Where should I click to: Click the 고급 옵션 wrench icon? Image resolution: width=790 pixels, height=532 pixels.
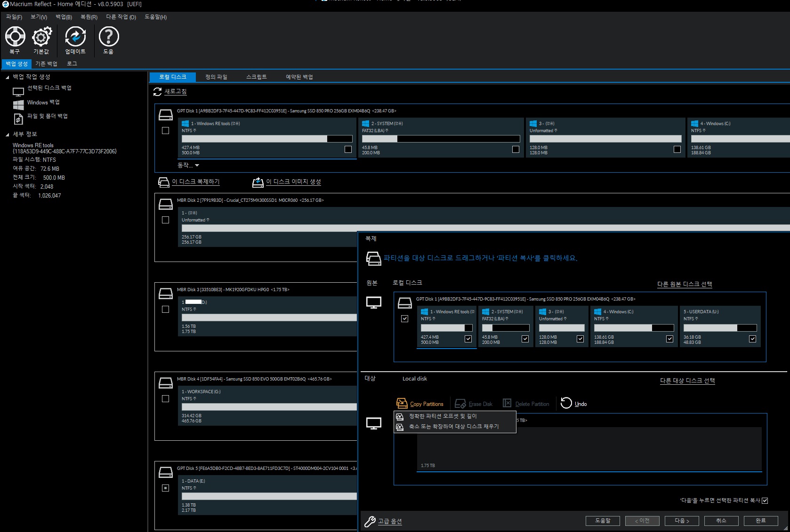370,521
